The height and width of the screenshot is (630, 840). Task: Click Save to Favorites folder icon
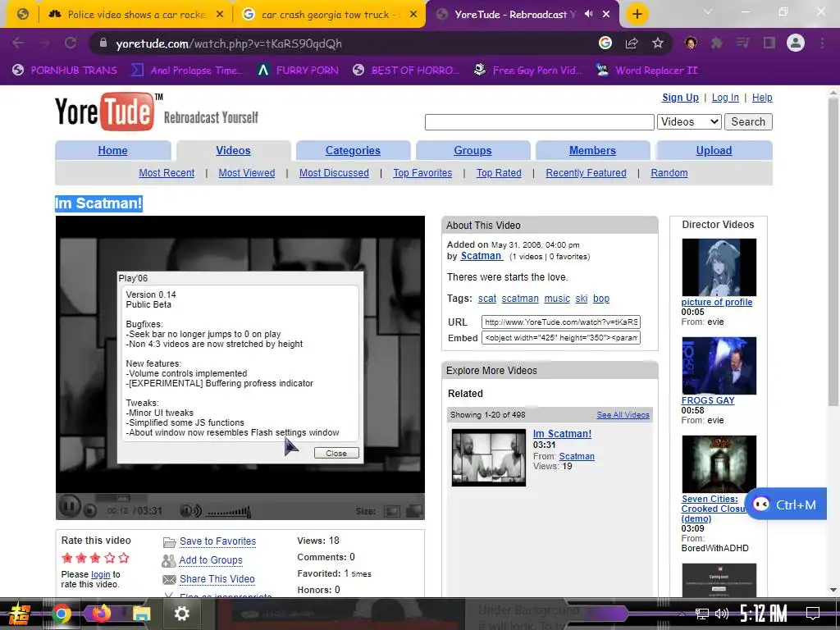click(169, 542)
